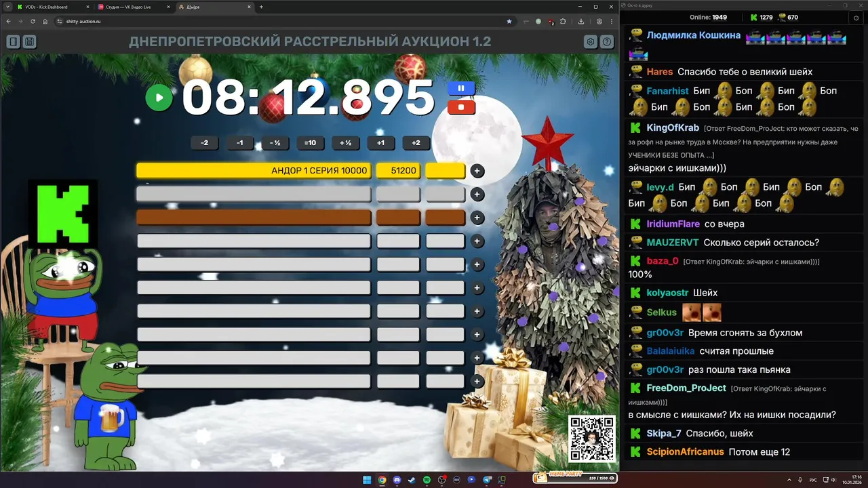868x488 pixels.
Task: Open browser downloads icon
Action: (x=581, y=21)
